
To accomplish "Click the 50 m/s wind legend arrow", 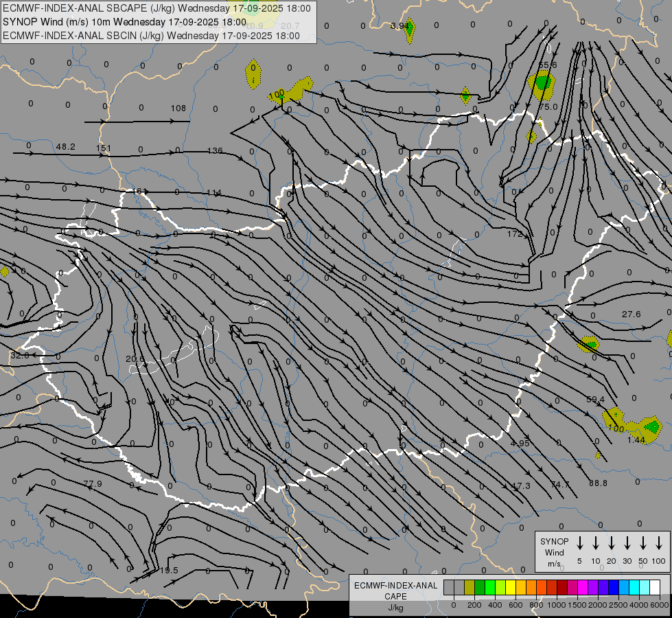I will (643, 543).
